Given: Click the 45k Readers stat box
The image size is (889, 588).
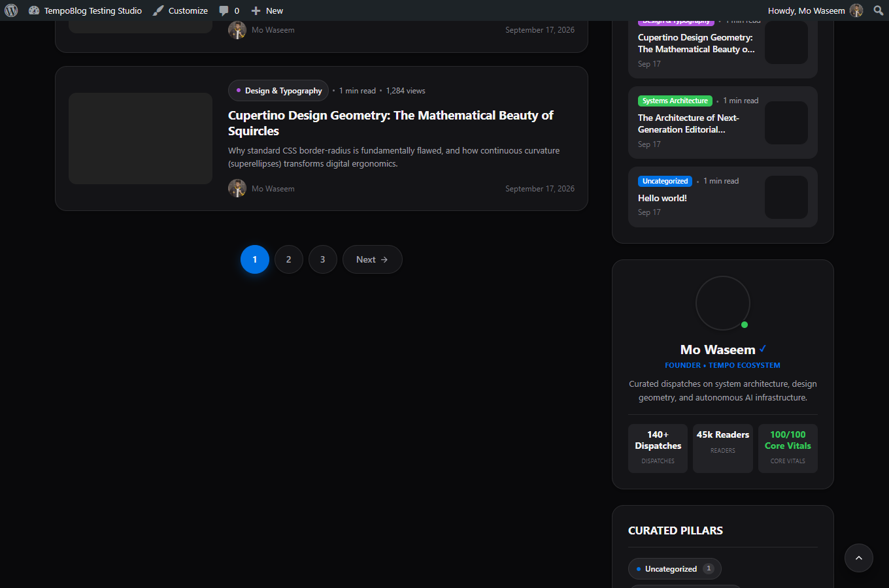Looking at the screenshot, I should (723, 448).
